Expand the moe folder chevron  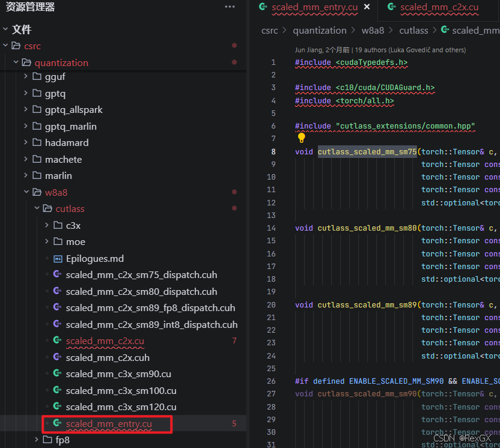[x=47, y=241]
